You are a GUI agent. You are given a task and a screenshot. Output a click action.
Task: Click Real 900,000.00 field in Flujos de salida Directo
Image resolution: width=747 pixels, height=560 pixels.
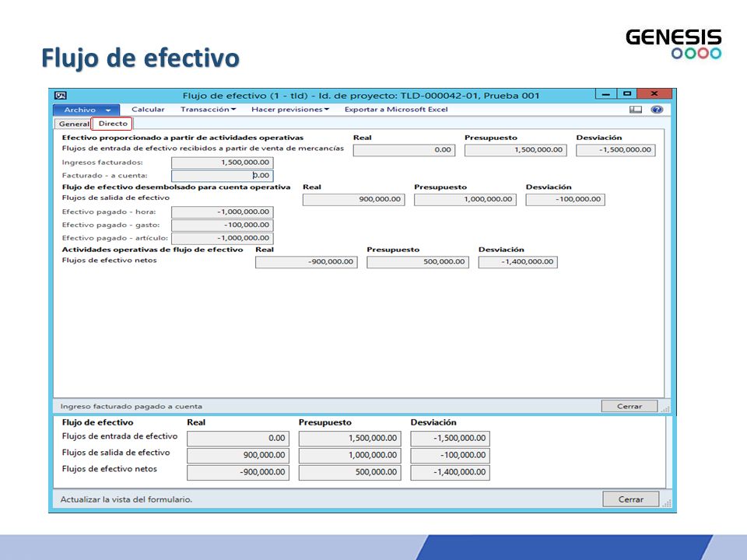[x=353, y=200]
